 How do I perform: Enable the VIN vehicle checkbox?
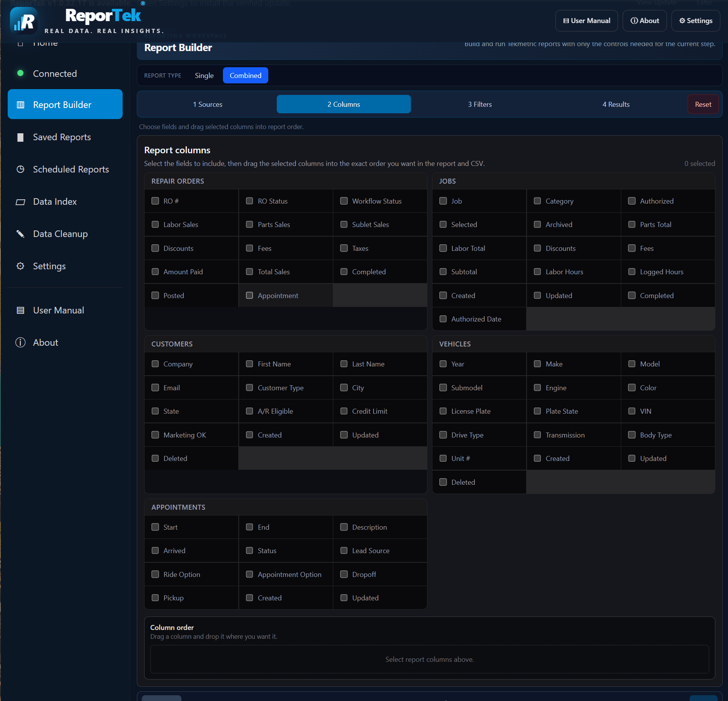click(x=632, y=411)
